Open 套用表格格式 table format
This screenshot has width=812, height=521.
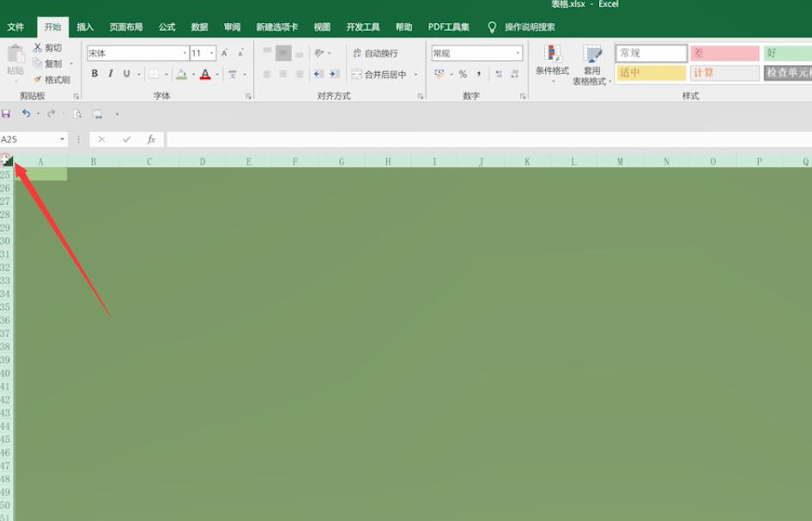click(x=591, y=64)
